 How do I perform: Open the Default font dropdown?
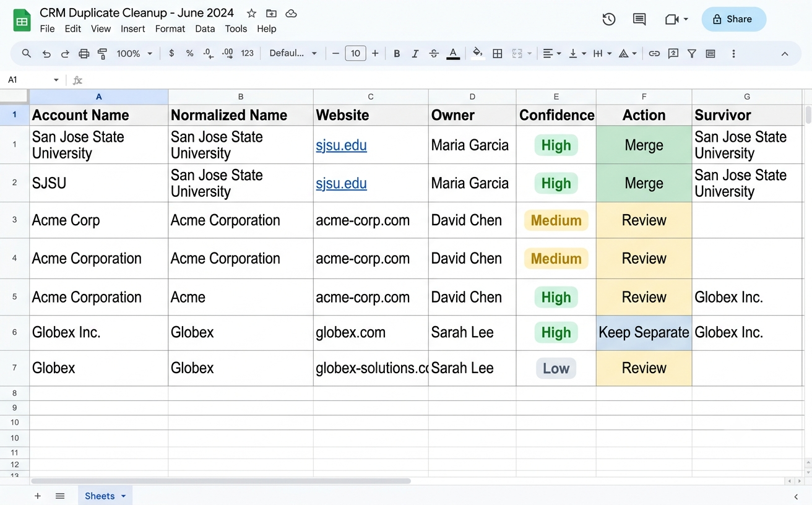point(293,53)
